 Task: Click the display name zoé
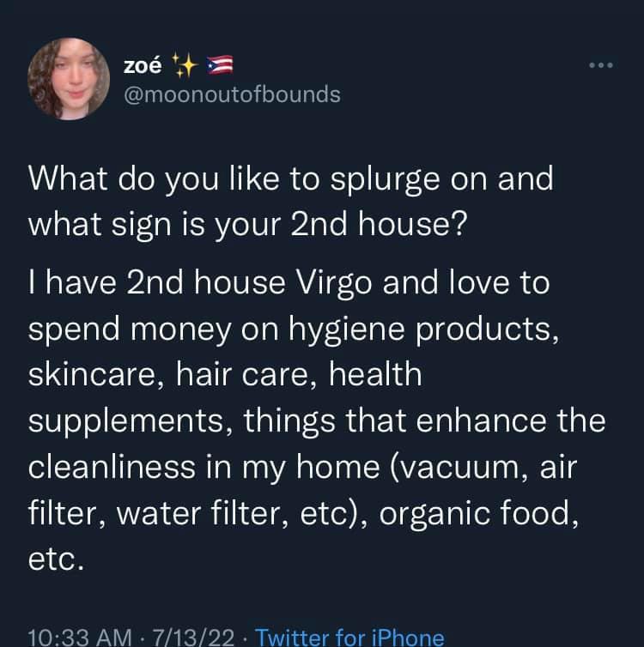click(144, 63)
